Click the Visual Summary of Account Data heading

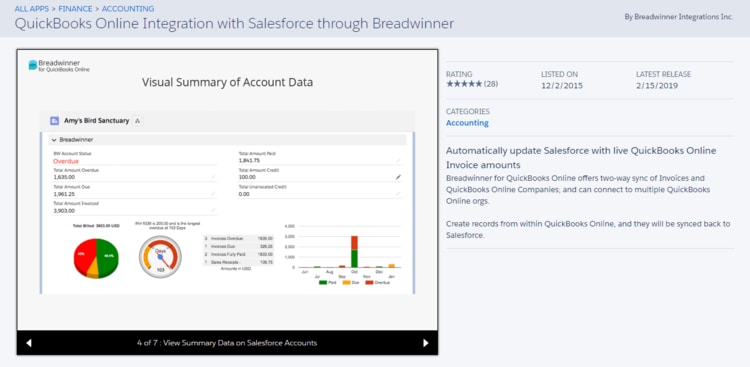click(227, 82)
